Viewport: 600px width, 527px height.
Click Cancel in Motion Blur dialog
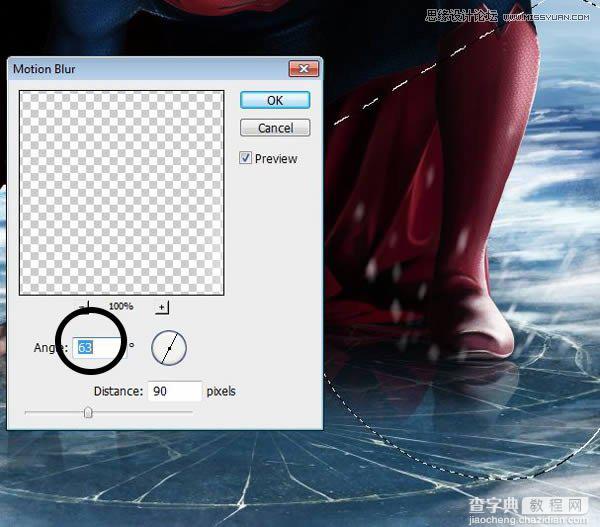pyautogui.click(x=275, y=128)
